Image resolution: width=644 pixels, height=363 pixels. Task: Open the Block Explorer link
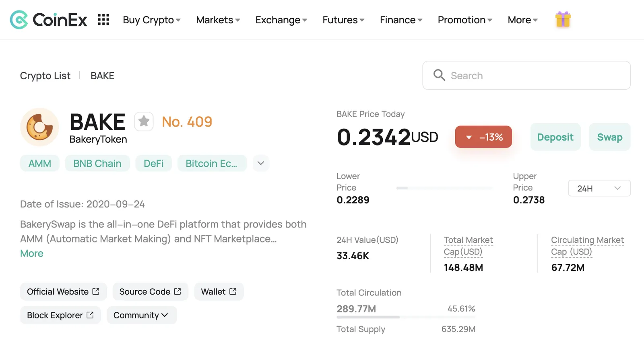pyautogui.click(x=60, y=315)
